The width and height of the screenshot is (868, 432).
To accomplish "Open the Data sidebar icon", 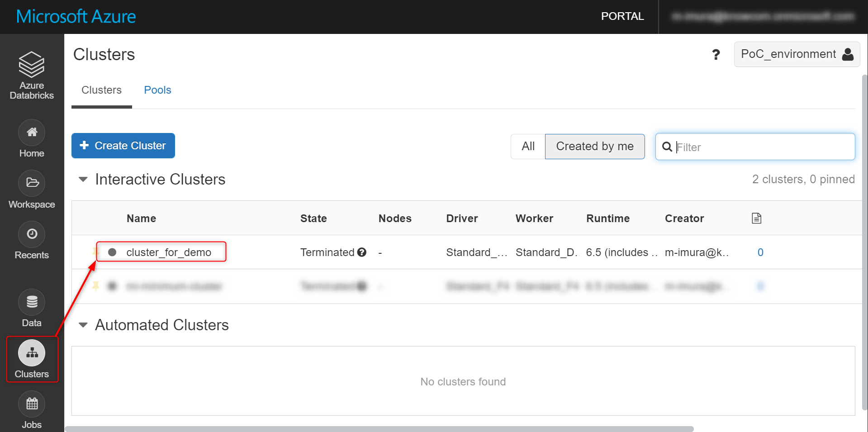I will pos(32,302).
